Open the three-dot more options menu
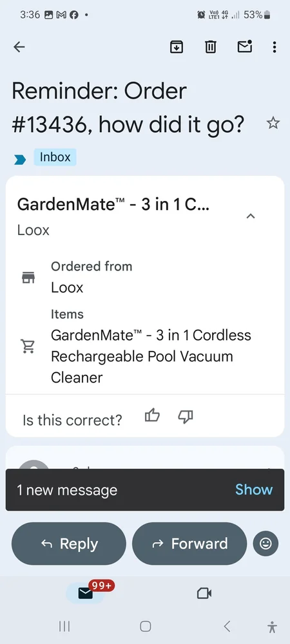This screenshot has height=644, width=290. [x=275, y=47]
